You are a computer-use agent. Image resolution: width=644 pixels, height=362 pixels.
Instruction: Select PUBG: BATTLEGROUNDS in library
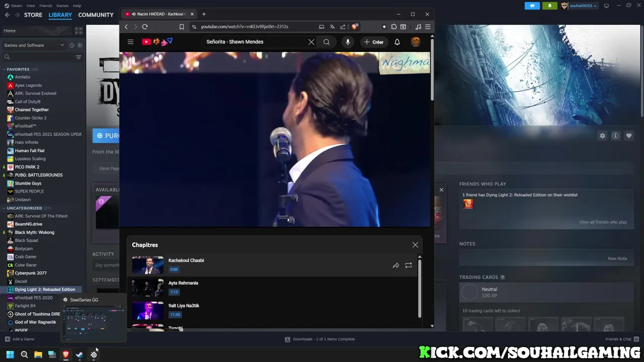(x=39, y=175)
